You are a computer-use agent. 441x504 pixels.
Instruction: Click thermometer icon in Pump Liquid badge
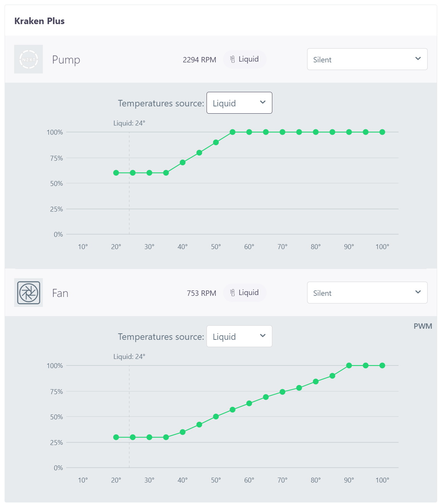pyautogui.click(x=232, y=59)
